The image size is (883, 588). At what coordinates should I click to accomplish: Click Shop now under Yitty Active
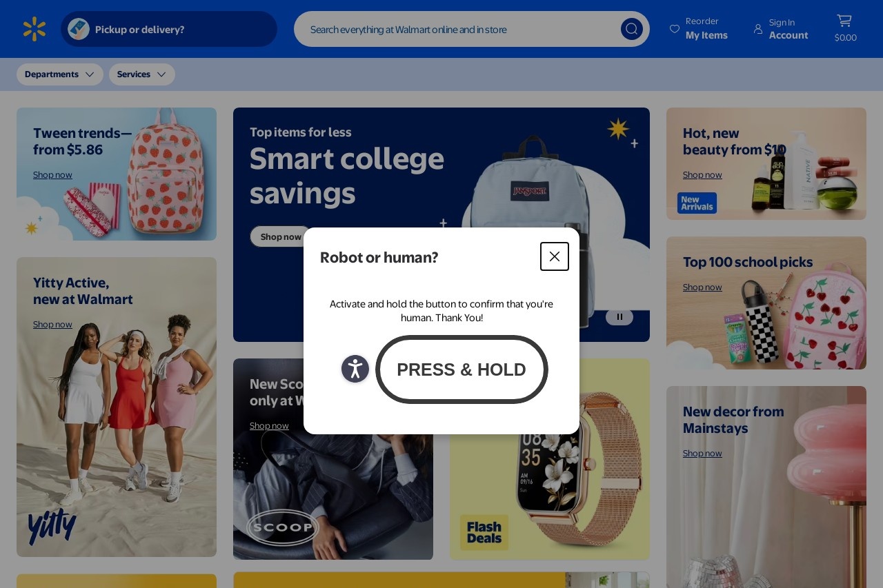pos(52,325)
